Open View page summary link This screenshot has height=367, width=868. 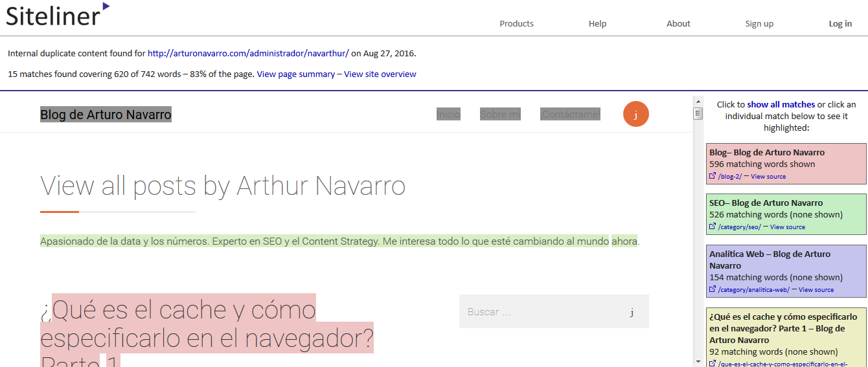296,74
